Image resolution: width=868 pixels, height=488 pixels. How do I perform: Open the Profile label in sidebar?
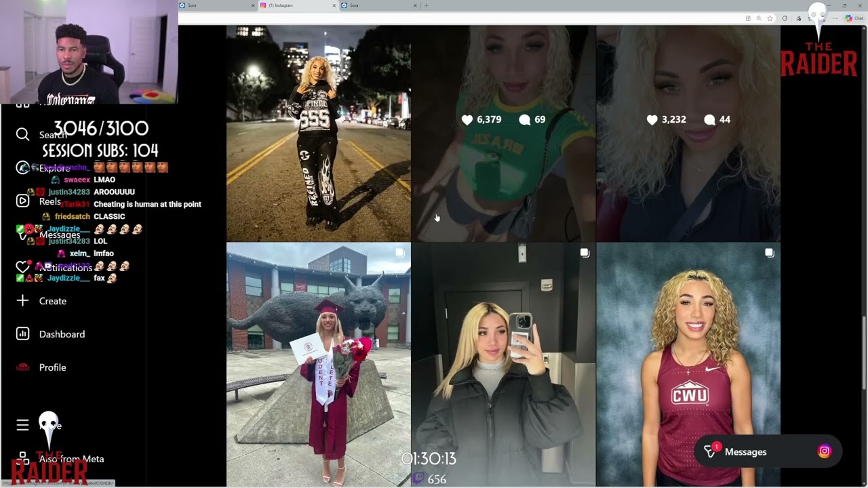coord(52,367)
